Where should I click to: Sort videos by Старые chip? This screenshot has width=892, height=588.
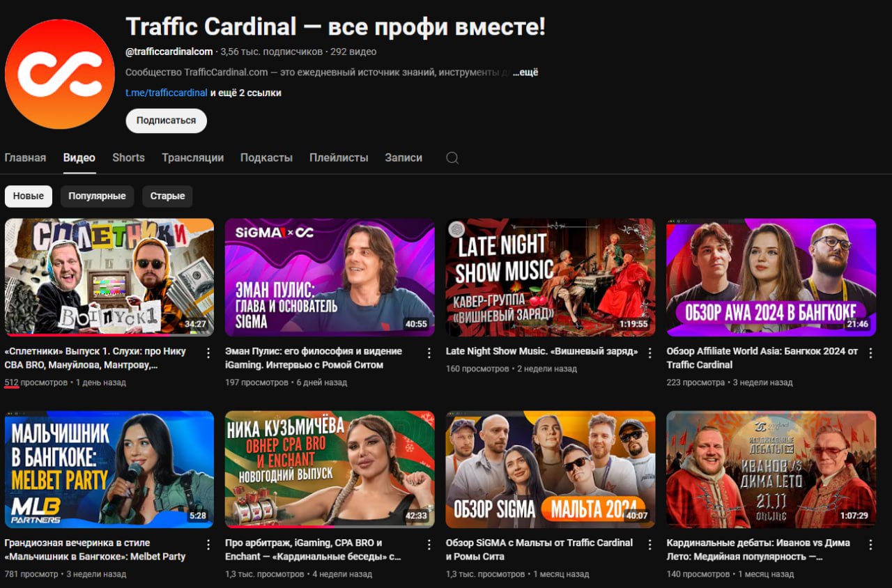click(167, 196)
